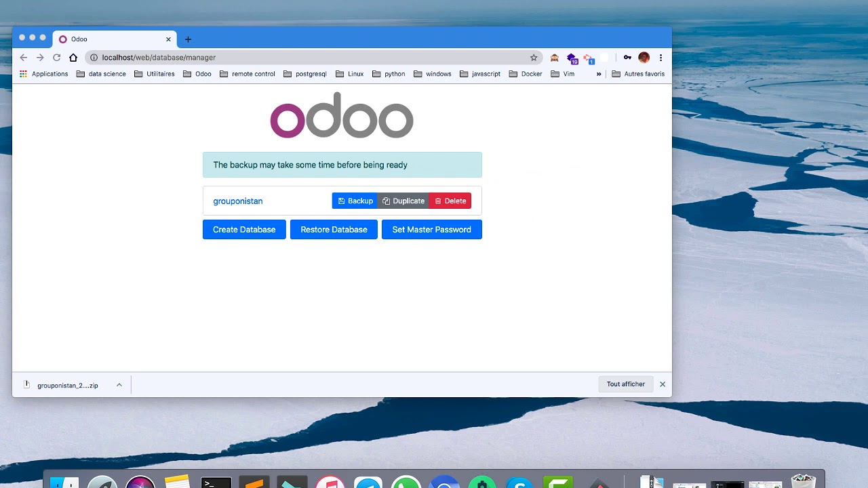Open the Applications shortcut in the bookmarks bar
This screenshot has height=488, width=868.
pos(44,74)
